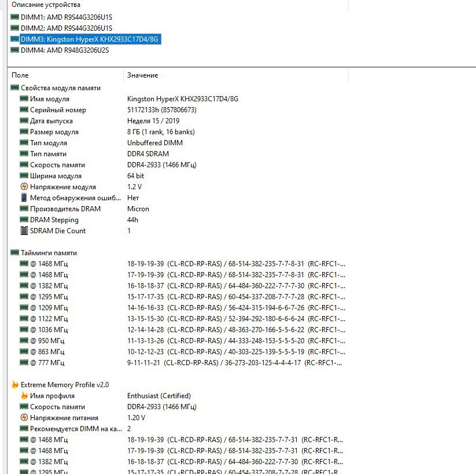476x474 pixels.
Task: Click the 'DRAM Stepping' row icon
Action: point(24,219)
